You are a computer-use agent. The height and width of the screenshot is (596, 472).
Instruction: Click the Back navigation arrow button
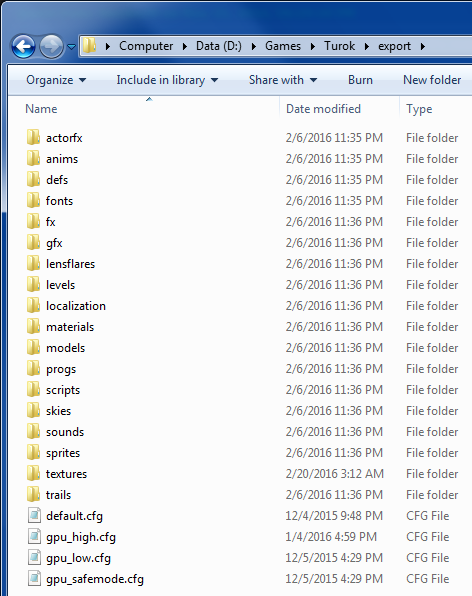click(24, 46)
